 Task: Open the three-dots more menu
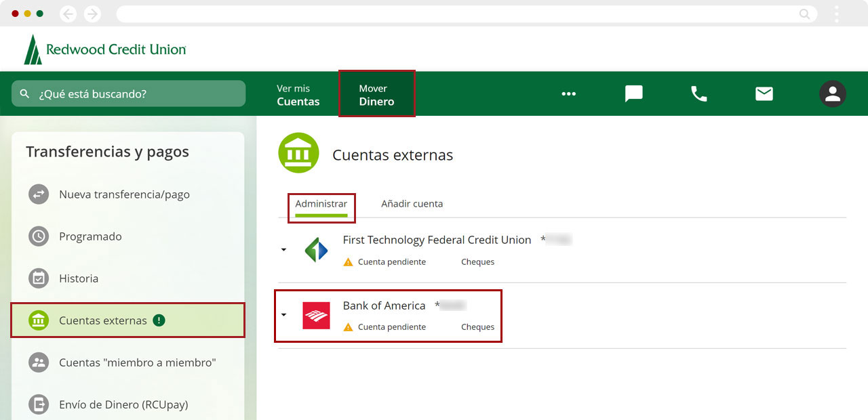click(568, 94)
